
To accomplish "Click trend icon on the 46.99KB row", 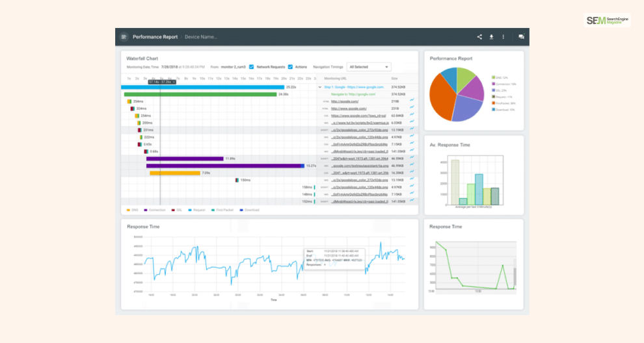I will tap(412, 164).
